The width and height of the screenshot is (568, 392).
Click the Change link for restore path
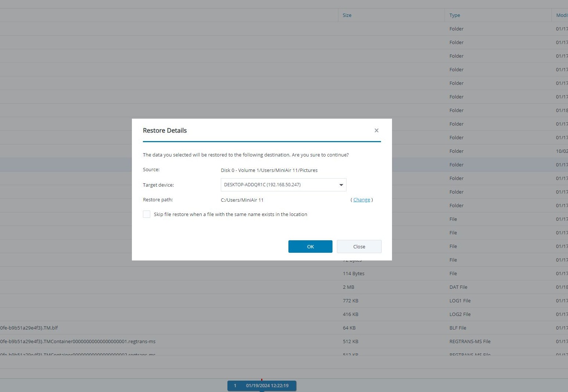(362, 200)
